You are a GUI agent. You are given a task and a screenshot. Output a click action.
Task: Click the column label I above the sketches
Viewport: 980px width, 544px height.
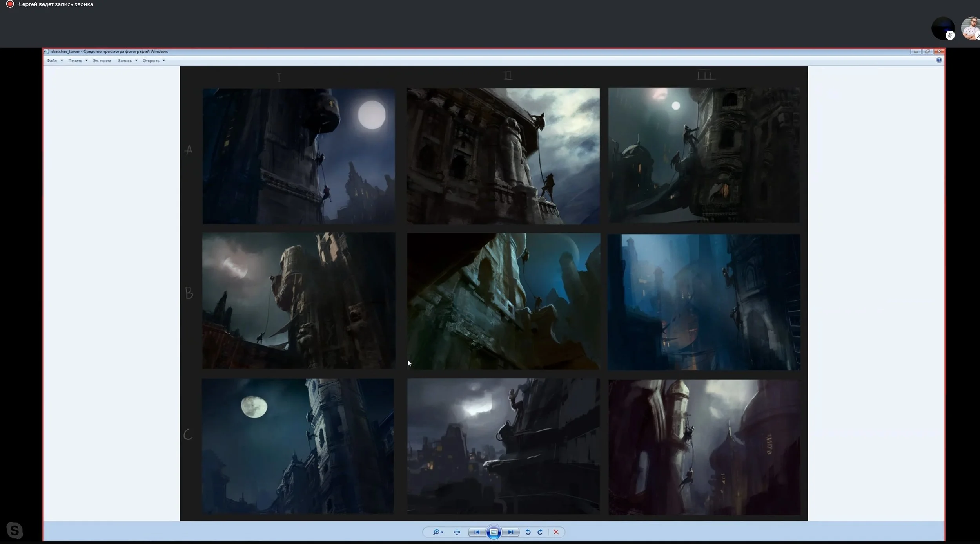tap(279, 77)
